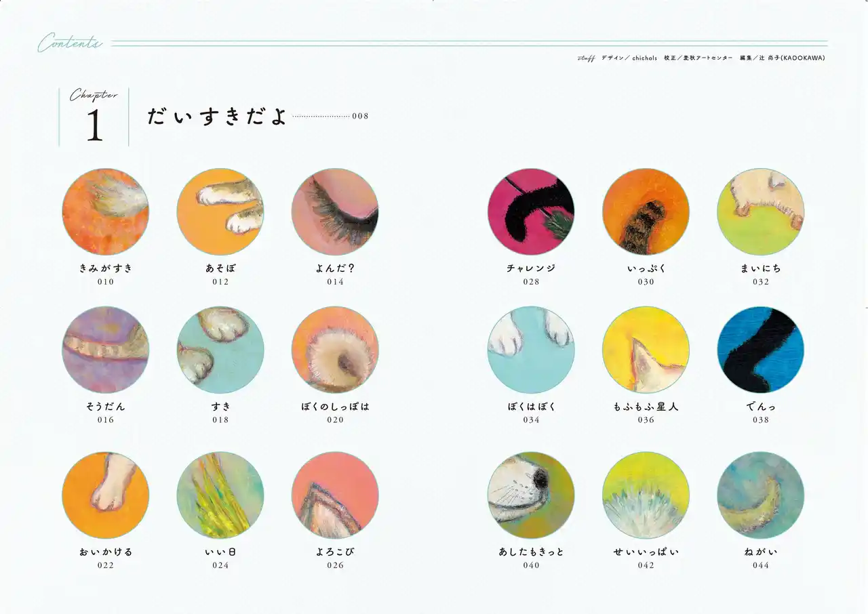Click the せいいっぱい title text
The width and height of the screenshot is (868, 614).
pyautogui.click(x=646, y=552)
